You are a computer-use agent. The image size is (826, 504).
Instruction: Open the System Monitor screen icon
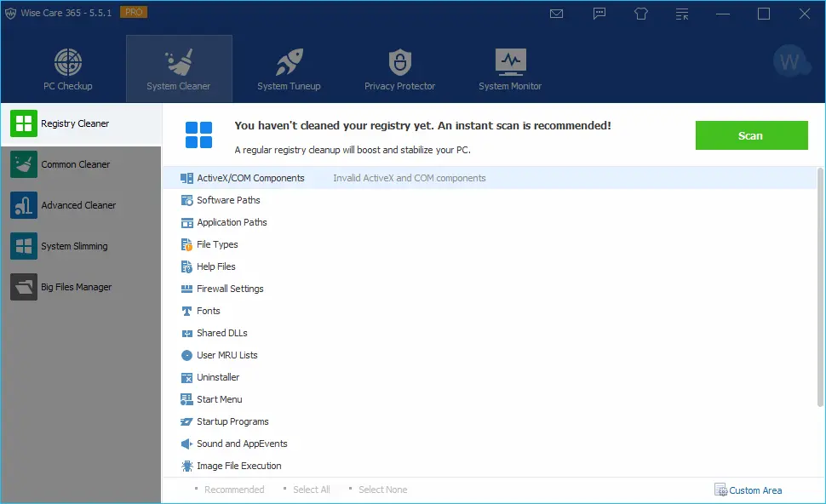click(510, 61)
